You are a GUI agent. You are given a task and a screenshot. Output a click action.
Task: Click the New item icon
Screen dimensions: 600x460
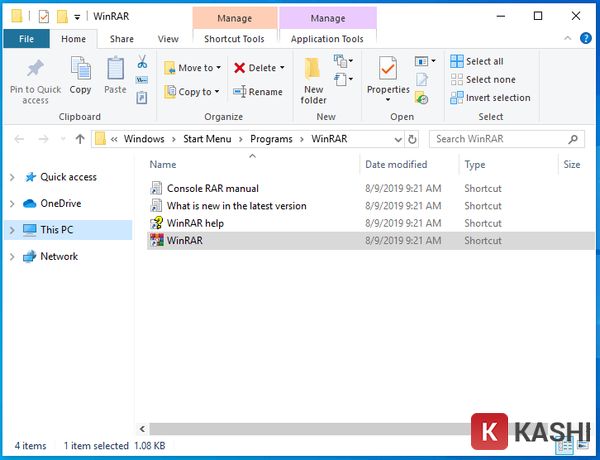click(340, 61)
